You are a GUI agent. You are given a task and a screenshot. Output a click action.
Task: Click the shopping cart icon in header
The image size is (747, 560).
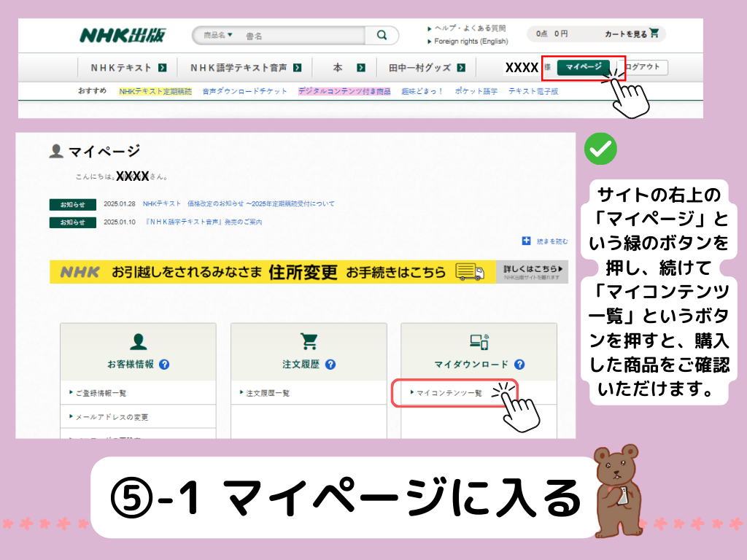coord(654,33)
